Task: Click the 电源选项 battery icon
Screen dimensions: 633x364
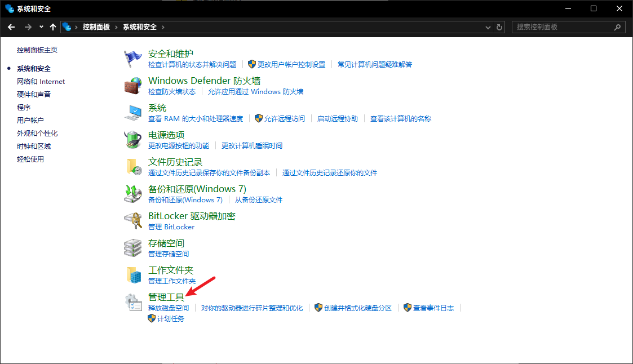Action: [x=132, y=140]
